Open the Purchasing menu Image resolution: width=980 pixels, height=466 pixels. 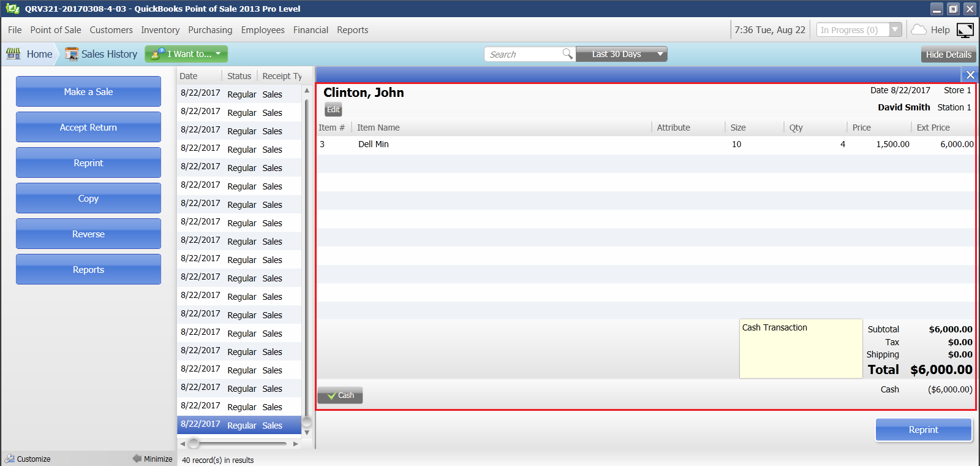point(210,29)
